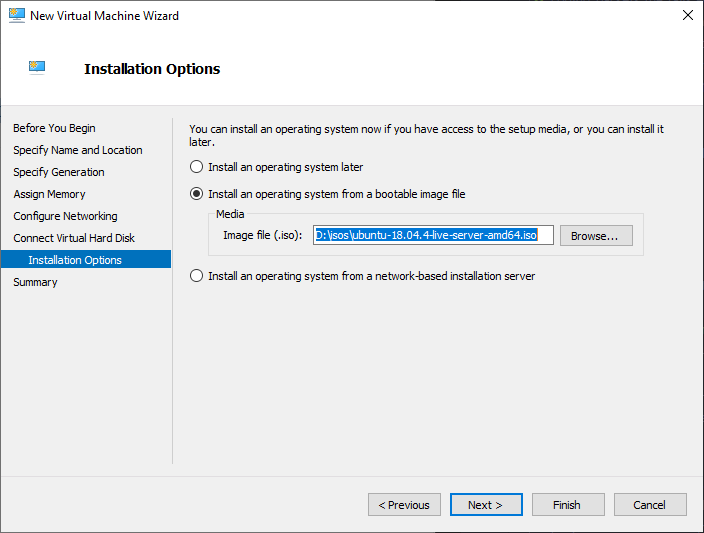
Task: Click the Previous button
Action: (x=404, y=505)
